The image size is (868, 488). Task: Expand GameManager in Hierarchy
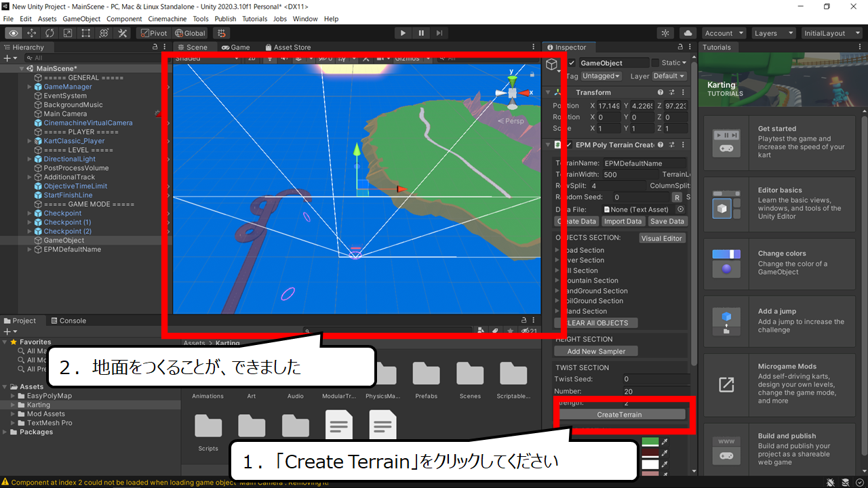click(29, 87)
